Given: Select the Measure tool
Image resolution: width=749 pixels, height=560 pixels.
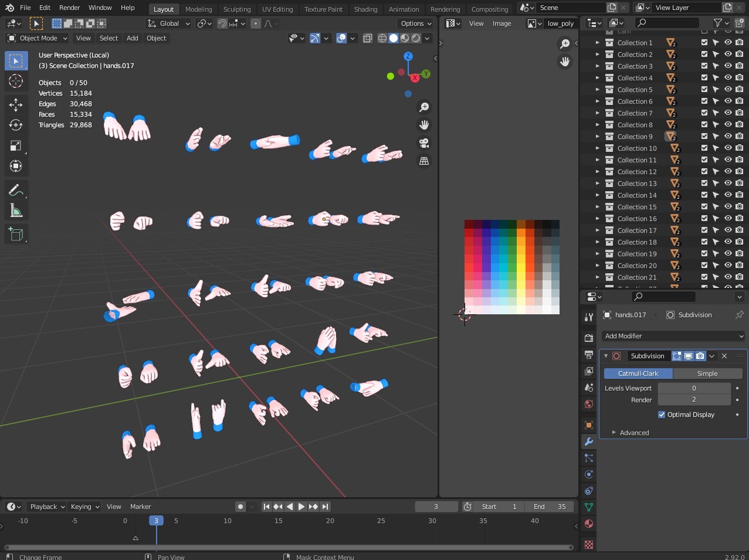Looking at the screenshot, I should 16,210.
